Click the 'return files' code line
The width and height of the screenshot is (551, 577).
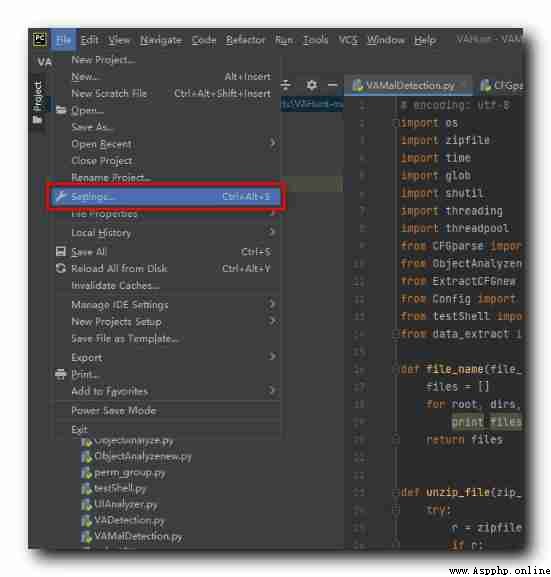point(465,439)
